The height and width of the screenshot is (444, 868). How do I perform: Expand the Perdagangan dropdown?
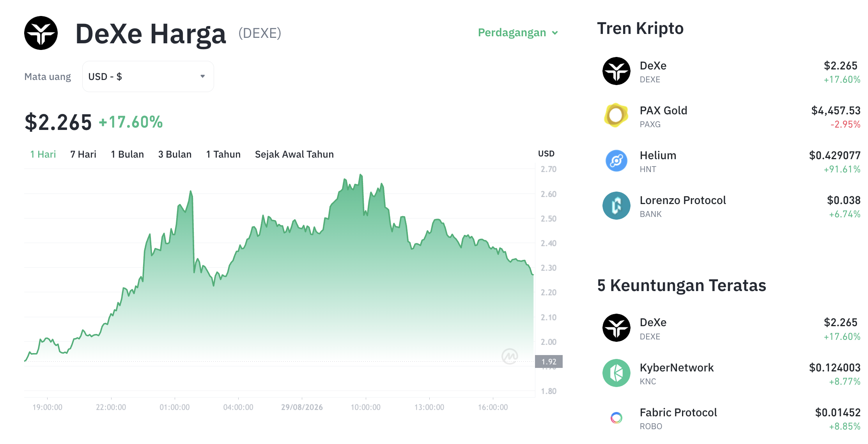[518, 32]
